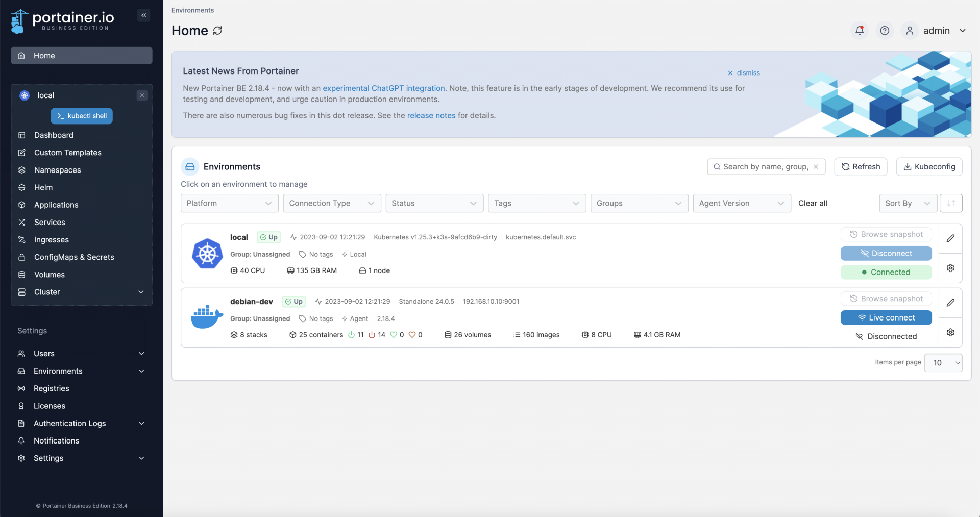Image resolution: width=980 pixels, height=517 pixels.
Task: Open settings gear for the debian-dev environment
Action: pos(950,332)
